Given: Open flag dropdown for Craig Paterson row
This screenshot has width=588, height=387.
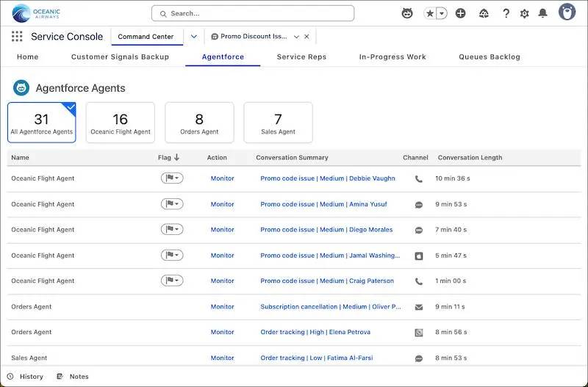Looking at the screenshot, I should click(x=172, y=281).
